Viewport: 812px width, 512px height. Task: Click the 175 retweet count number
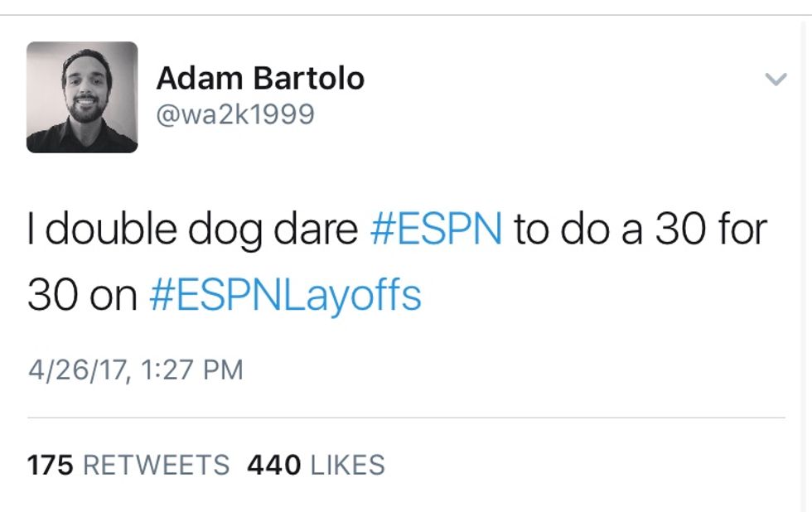[51, 465]
